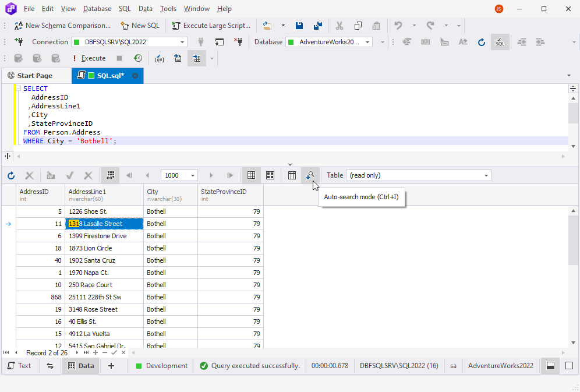Click the user account avatar icon in title bar
Viewport: 580px width, 392px height.
tap(499, 9)
